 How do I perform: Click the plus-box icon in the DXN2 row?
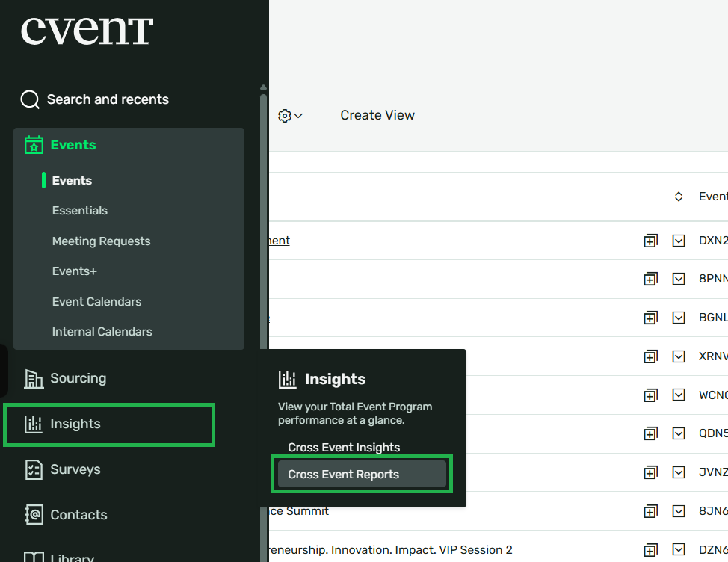point(650,241)
